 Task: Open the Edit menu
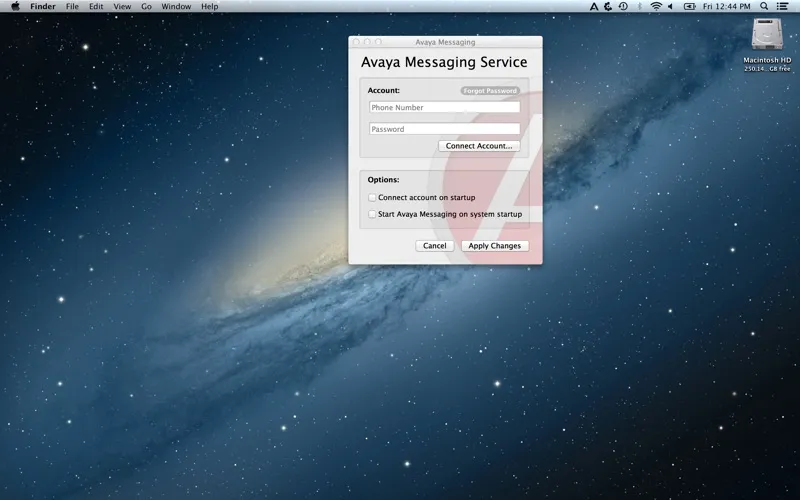[96, 6]
